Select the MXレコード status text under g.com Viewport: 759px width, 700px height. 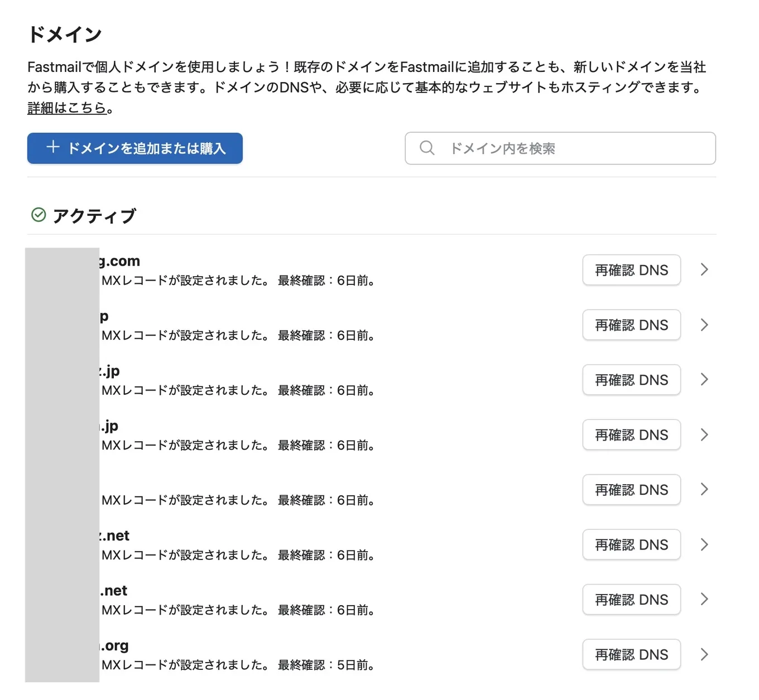click(185, 281)
